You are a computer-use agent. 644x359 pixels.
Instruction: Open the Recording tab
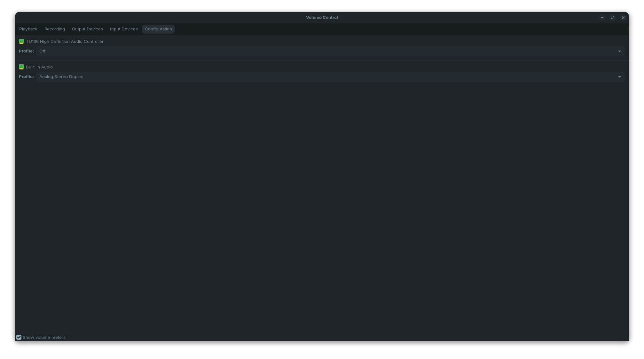pos(55,29)
